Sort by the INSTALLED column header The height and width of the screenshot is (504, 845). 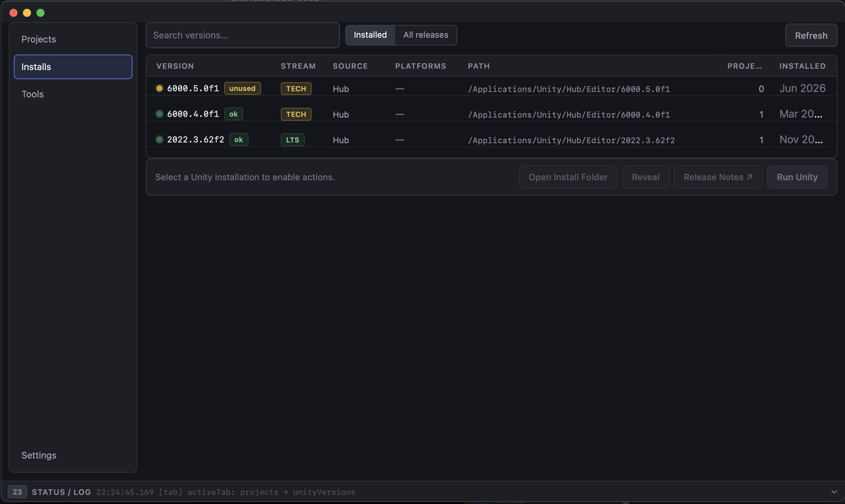pos(802,66)
